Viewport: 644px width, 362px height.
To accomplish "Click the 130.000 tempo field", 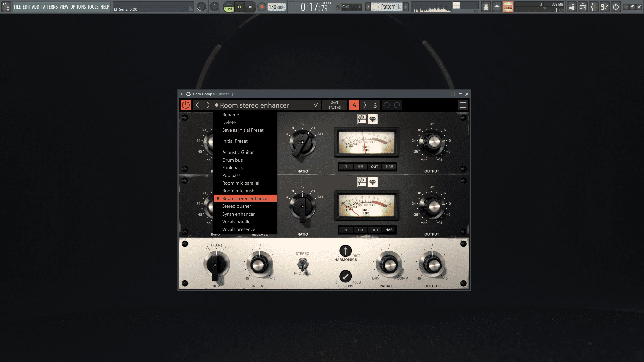I will point(277,7).
